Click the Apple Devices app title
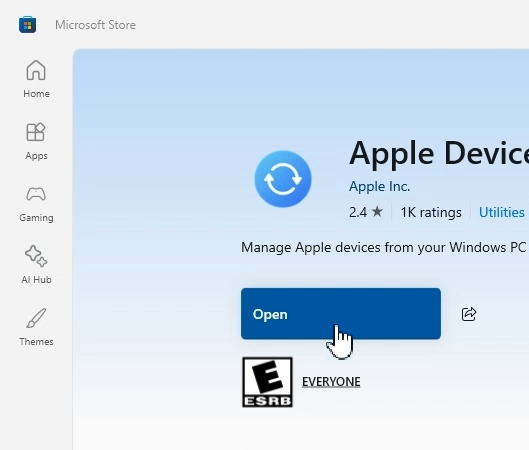 439,153
